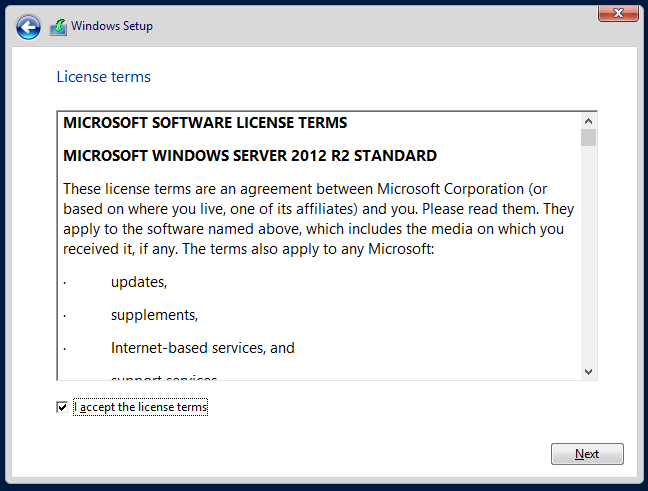Click the license text scrollbar thumb
648x491 pixels.
pyautogui.click(x=588, y=138)
